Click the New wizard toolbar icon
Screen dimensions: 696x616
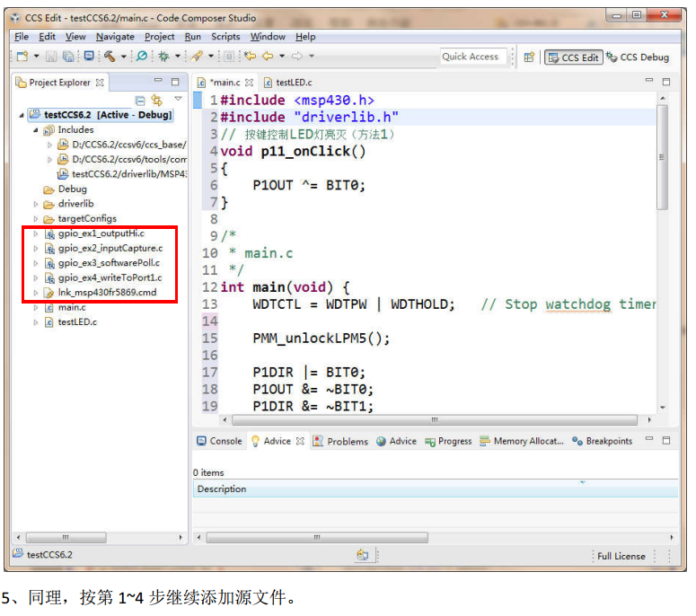pyautogui.click(x=22, y=56)
